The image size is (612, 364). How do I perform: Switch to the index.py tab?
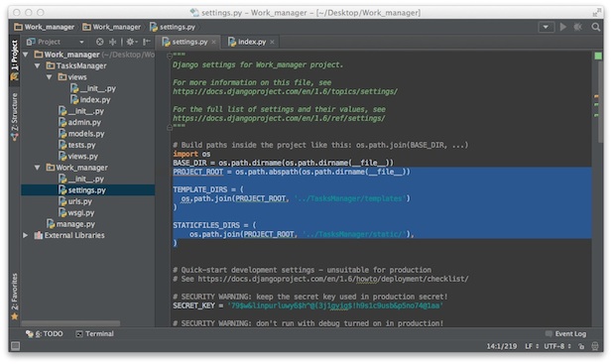coord(251,42)
